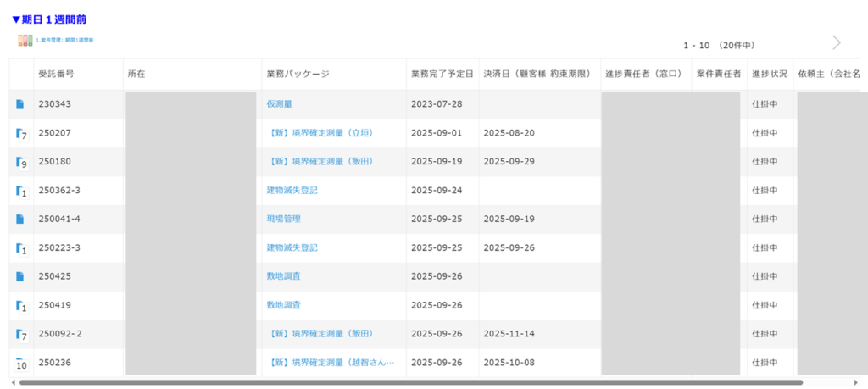868x389 pixels.
Task: Open record icon for row 230343
Action: pos(20,104)
